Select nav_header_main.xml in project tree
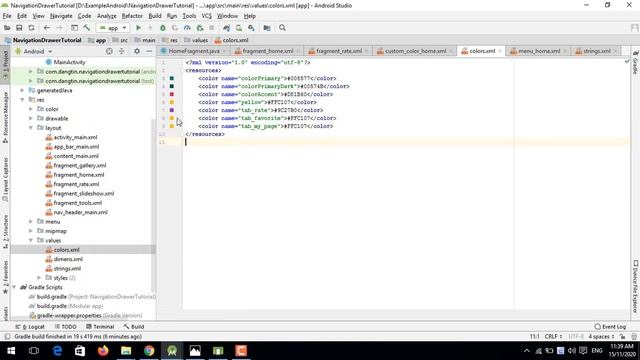 coord(80,212)
